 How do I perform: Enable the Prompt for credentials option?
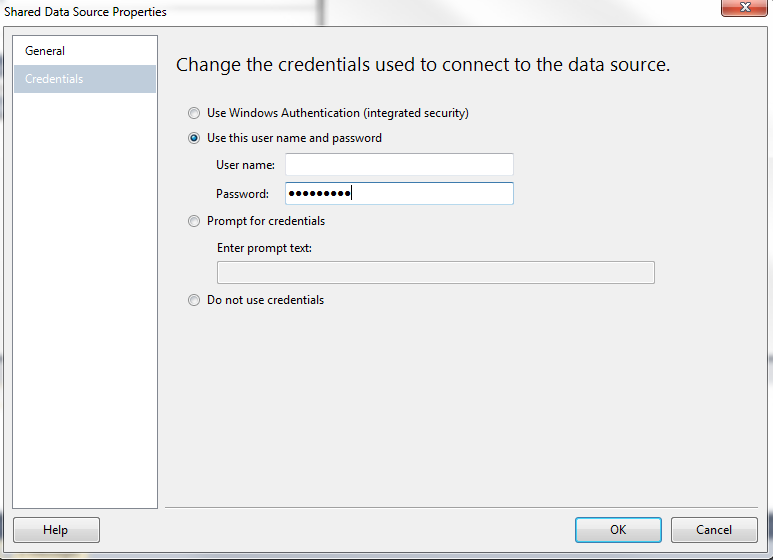[x=194, y=222]
